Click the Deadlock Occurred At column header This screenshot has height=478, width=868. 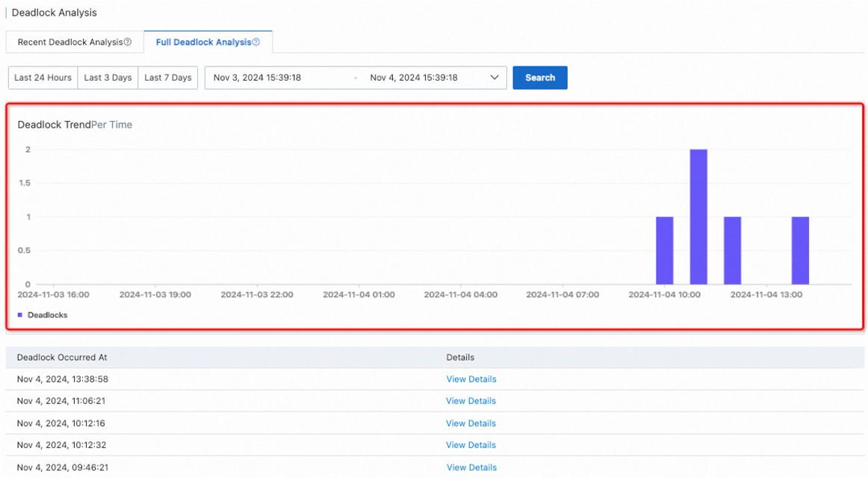(62, 358)
